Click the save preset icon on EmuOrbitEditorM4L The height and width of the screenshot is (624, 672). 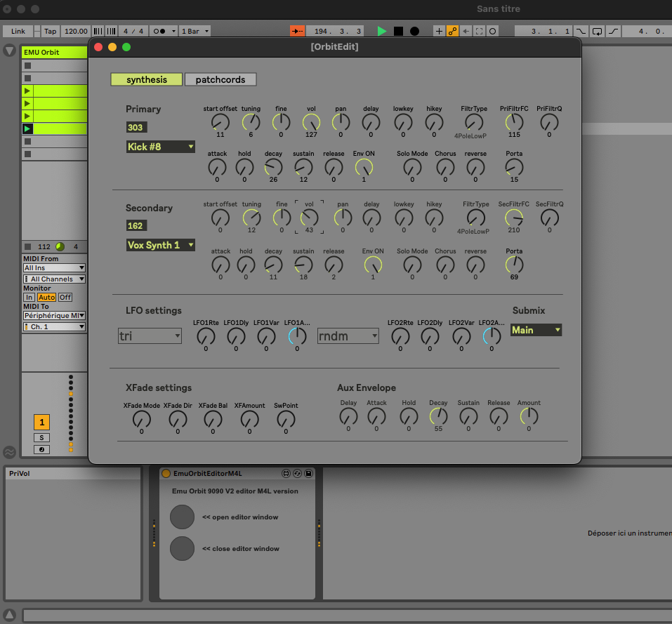click(308, 474)
